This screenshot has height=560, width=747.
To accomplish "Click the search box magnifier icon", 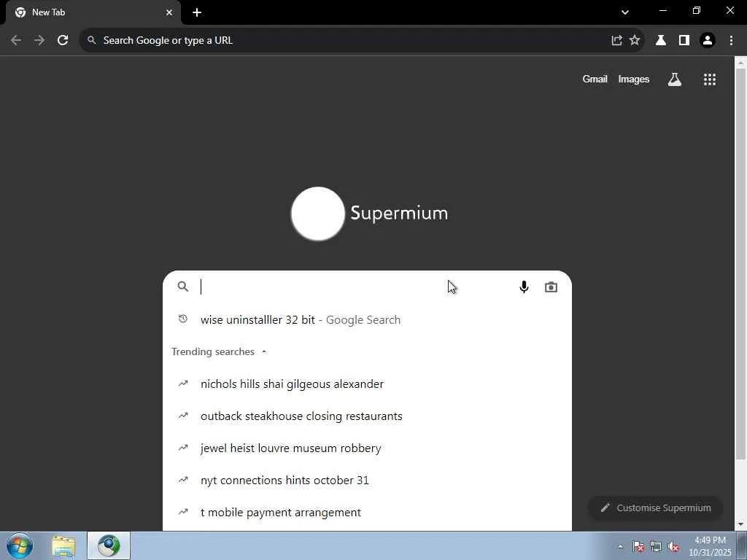I will pos(183,287).
